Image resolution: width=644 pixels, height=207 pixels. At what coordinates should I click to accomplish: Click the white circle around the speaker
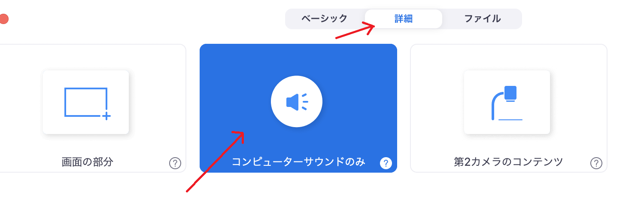click(297, 102)
